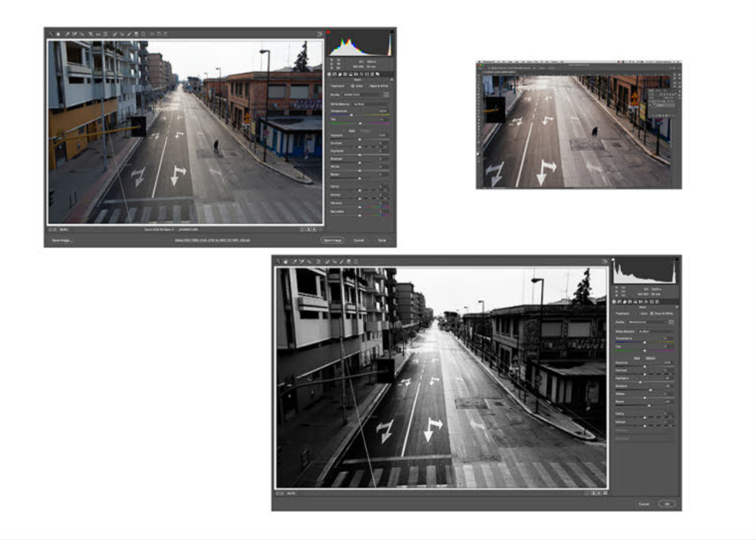Open the Profile dropdown in the black-and-white Camera Raw window

(x=648, y=322)
